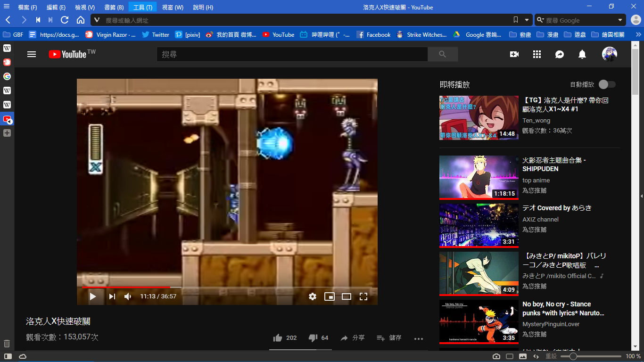Bookmark this page from the address bar
The width and height of the screenshot is (644, 362).
[x=516, y=20]
